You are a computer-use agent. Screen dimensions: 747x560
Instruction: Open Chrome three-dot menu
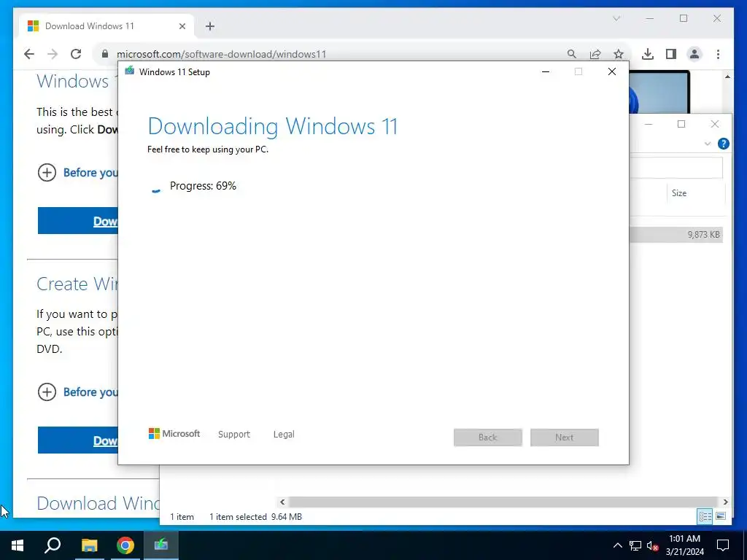718,54
